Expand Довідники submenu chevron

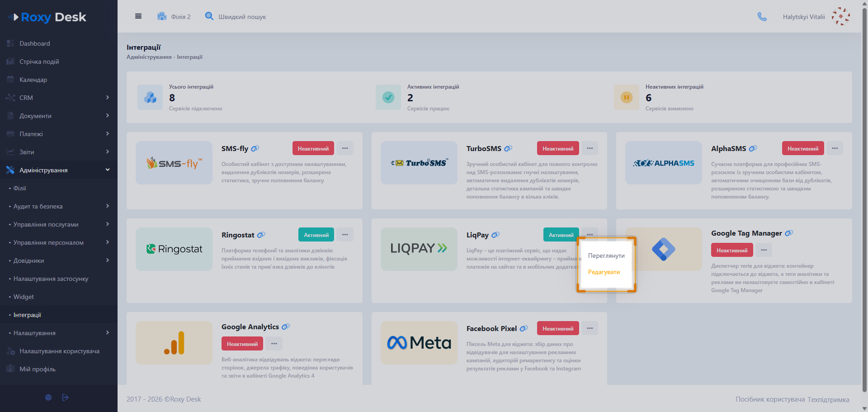click(x=108, y=260)
